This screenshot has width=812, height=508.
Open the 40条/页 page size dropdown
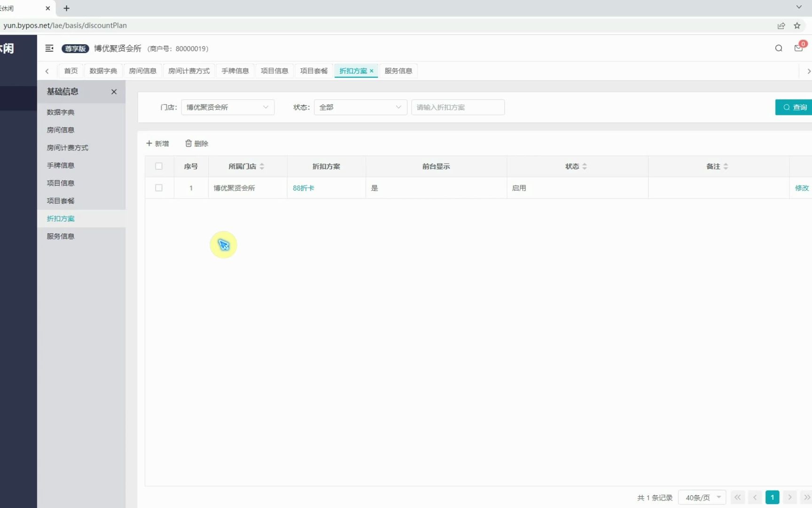(x=702, y=497)
